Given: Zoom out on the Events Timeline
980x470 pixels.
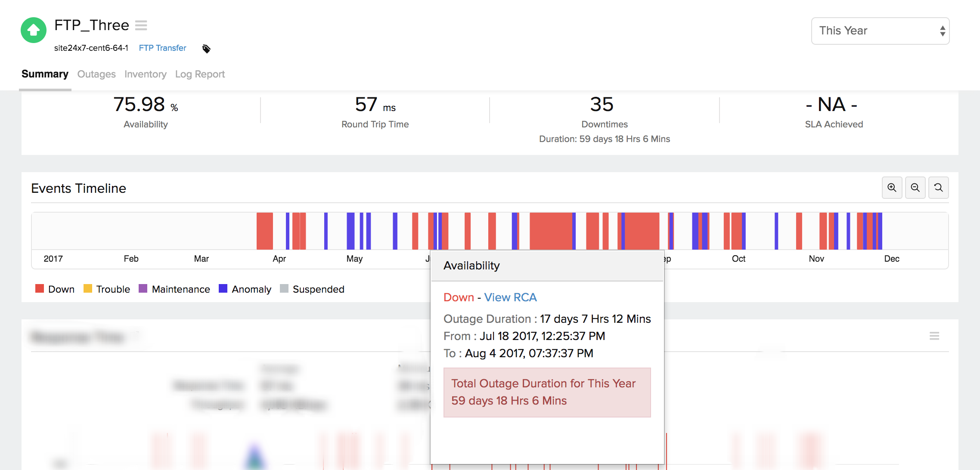Looking at the screenshot, I should [915, 188].
